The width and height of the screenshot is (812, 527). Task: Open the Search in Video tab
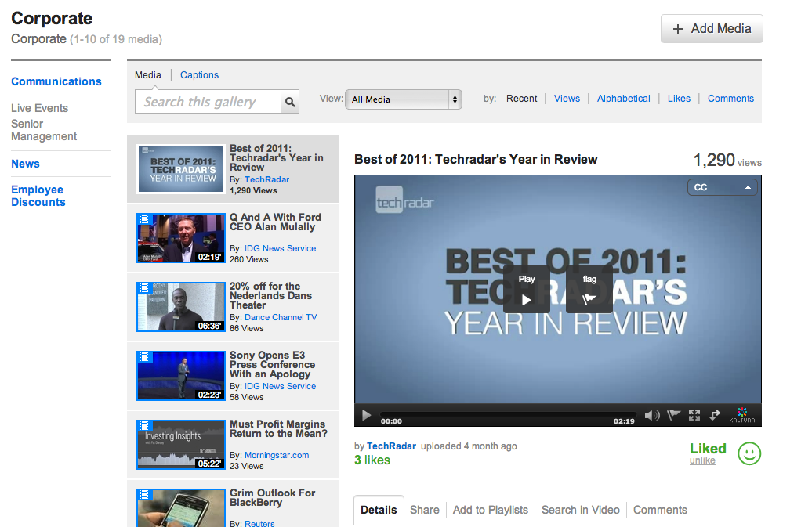(581, 510)
